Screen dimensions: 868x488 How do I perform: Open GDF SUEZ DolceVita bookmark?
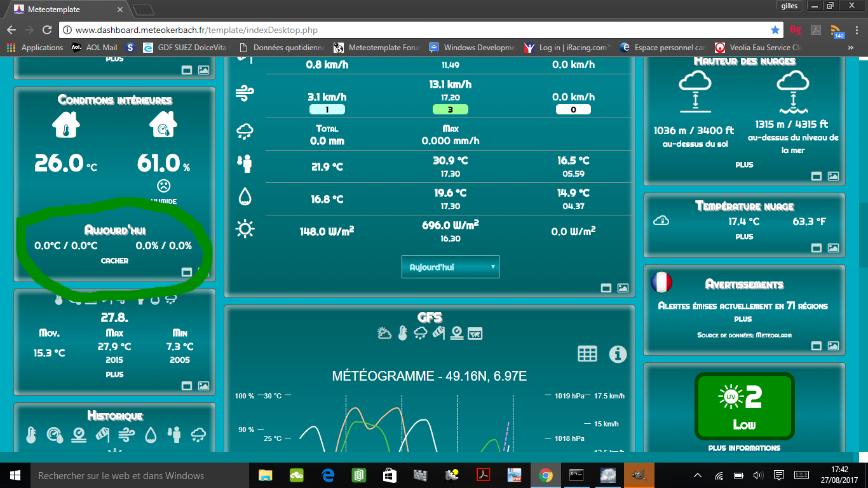click(x=187, y=48)
